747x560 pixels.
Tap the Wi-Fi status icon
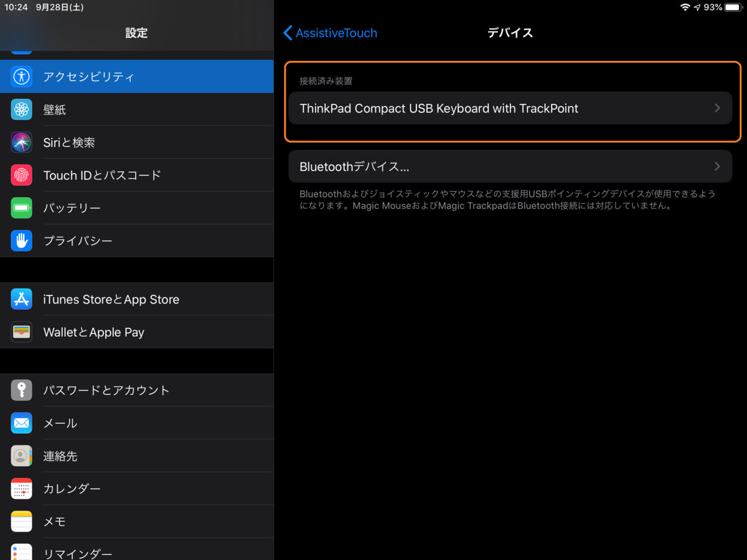(685, 7)
